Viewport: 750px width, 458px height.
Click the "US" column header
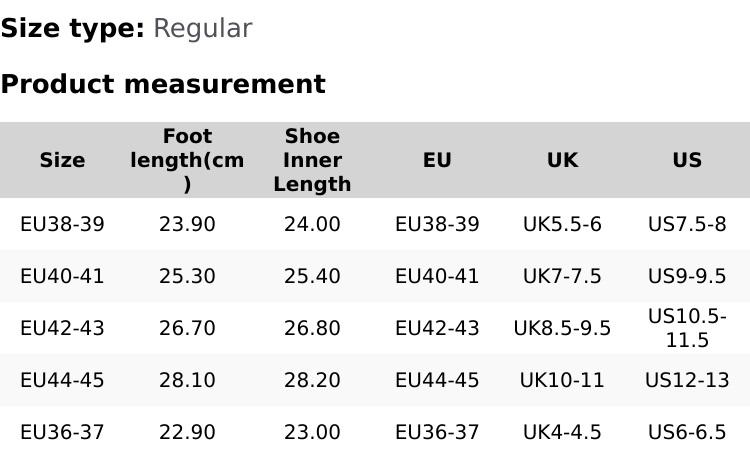(687, 161)
